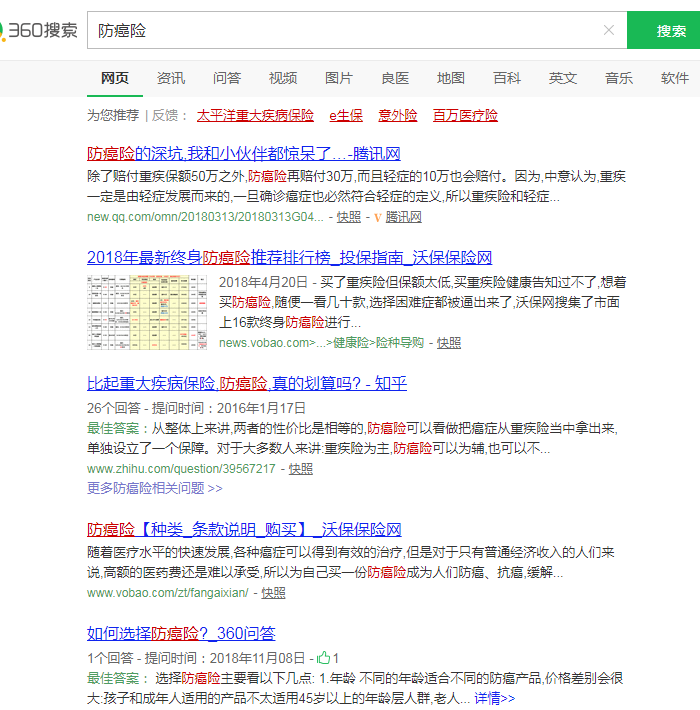Click the news.vobao.com domain text

tap(264, 343)
